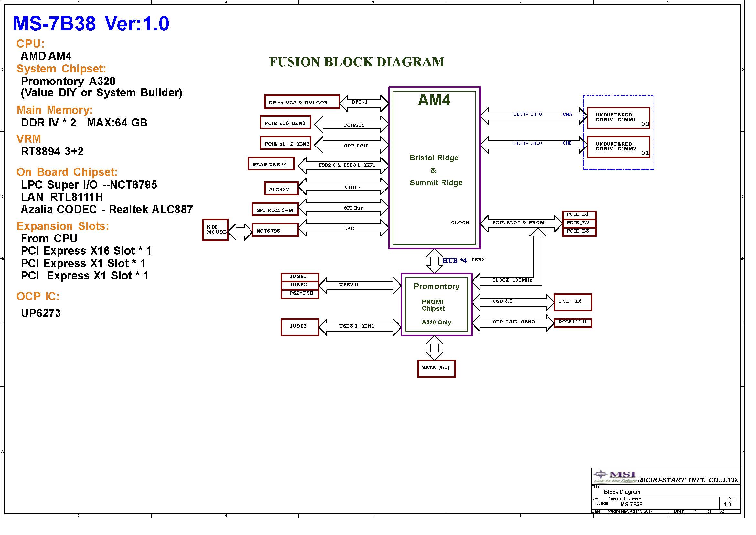Viewport: 756px width, 535px height.
Task: Select the SPI ROM 64M block
Action: point(275,210)
